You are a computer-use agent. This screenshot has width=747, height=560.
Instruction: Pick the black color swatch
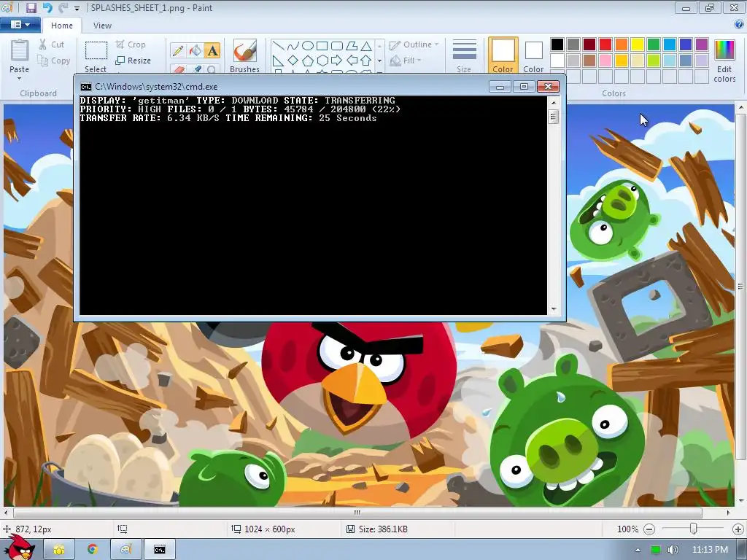pyautogui.click(x=557, y=44)
